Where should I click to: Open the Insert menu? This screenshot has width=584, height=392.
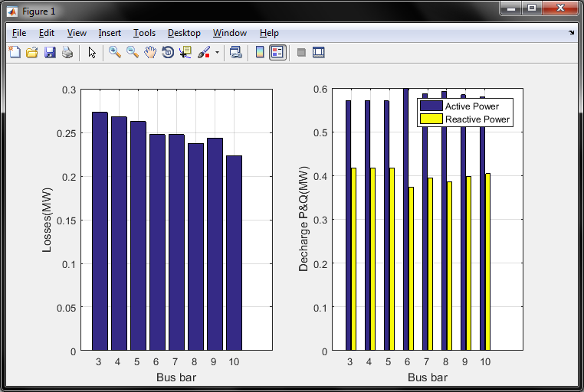point(110,33)
